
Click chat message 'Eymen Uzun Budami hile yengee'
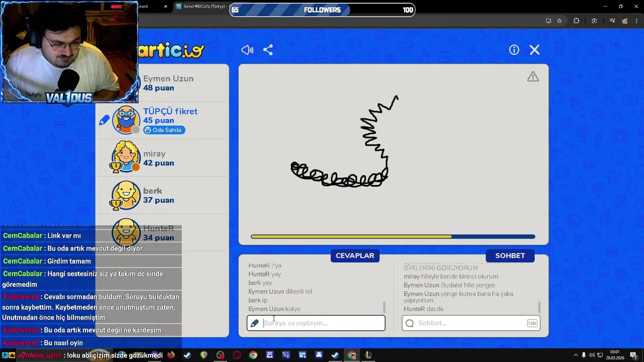point(450,285)
